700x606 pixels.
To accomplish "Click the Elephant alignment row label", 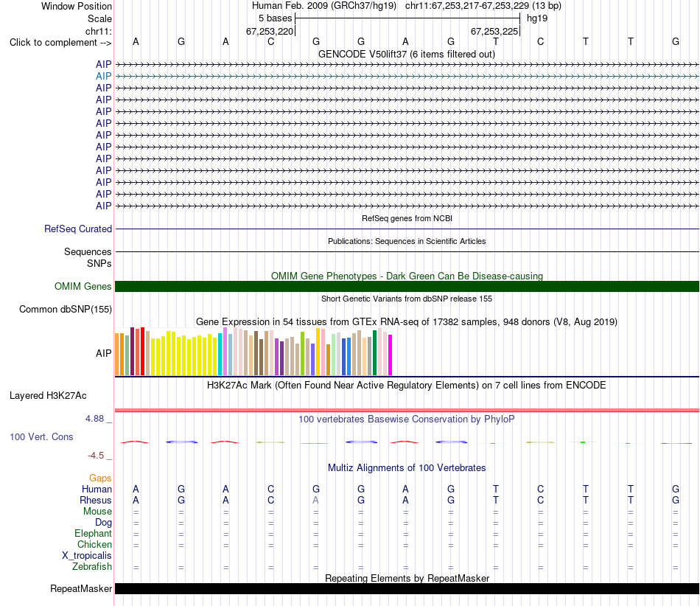I will coord(93,534).
